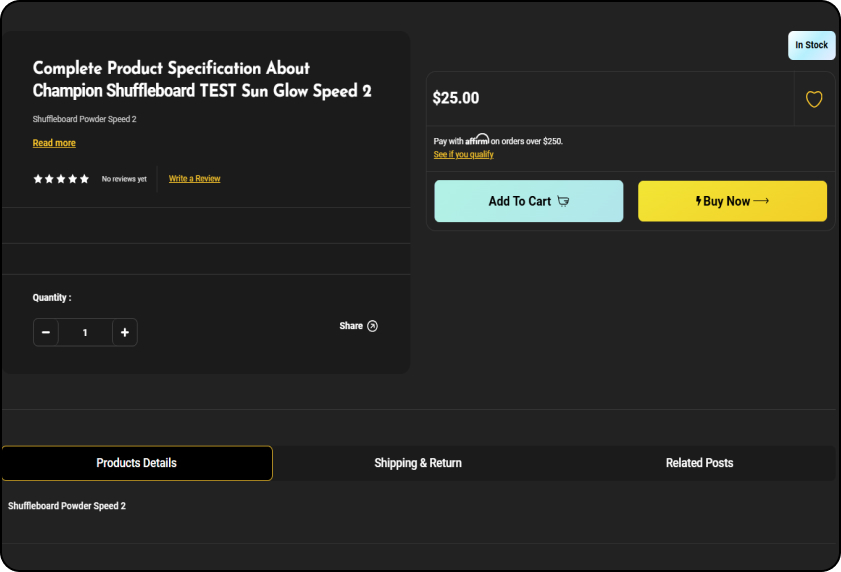
Task: Click the five-star rating display
Action: coord(61,179)
